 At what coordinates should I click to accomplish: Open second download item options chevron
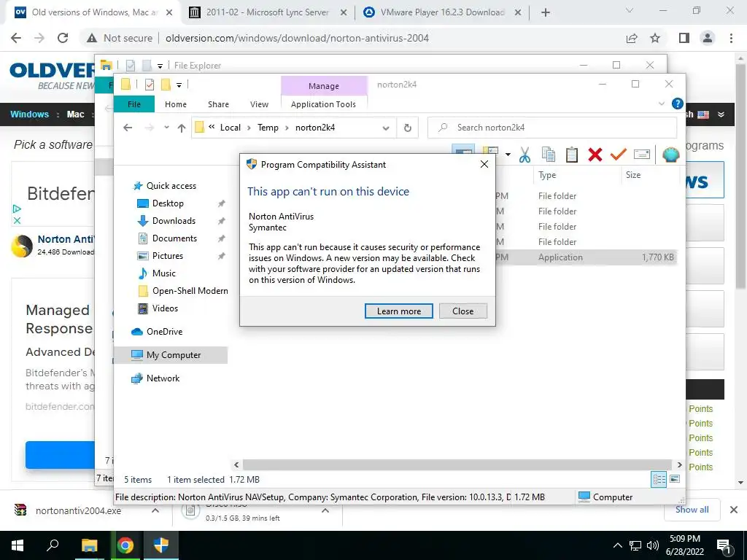click(325, 510)
